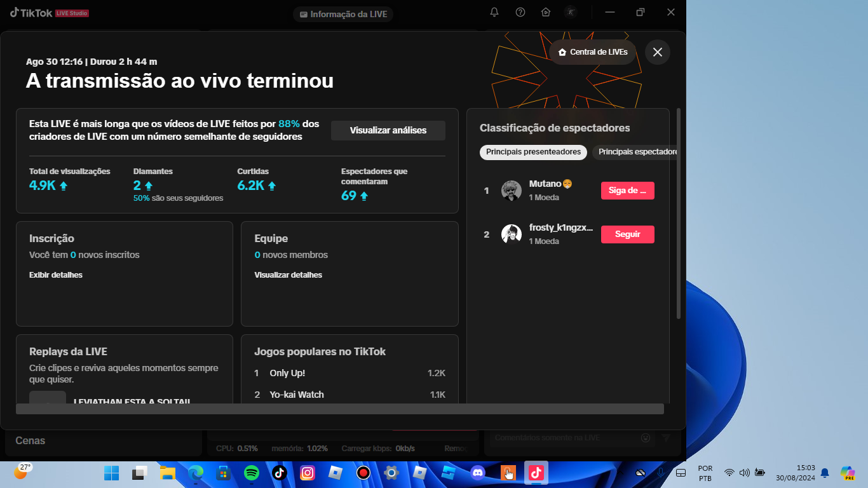Click the help question mark icon

pyautogui.click(x=520, y=12)
